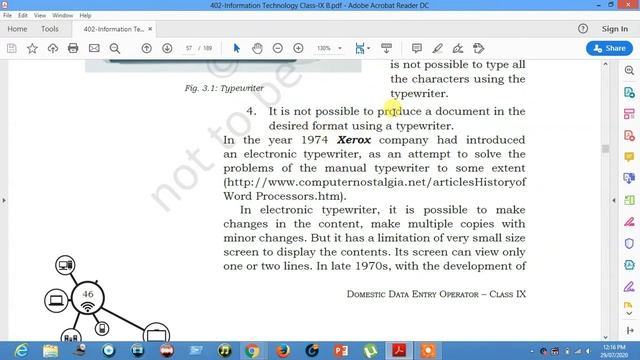The image size is (640, 360).
Task: Click Sign In at top right
Action: (615, 29)
